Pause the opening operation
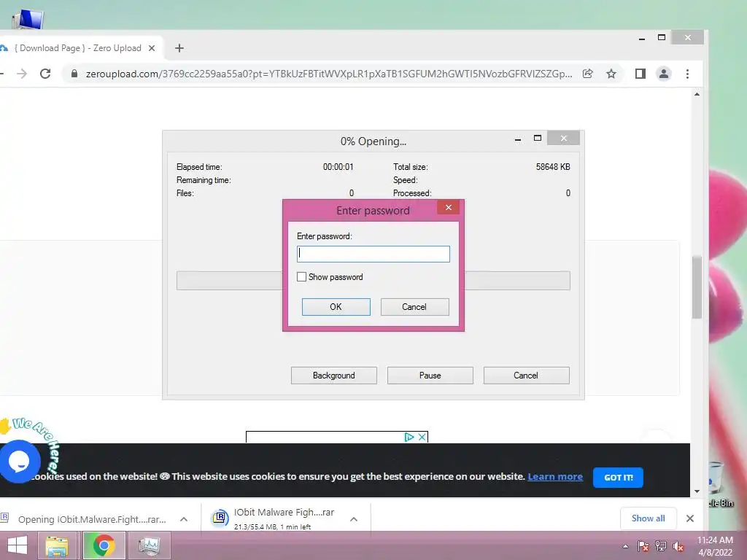This screenshot has width=747, height=560. coord(430,376)
